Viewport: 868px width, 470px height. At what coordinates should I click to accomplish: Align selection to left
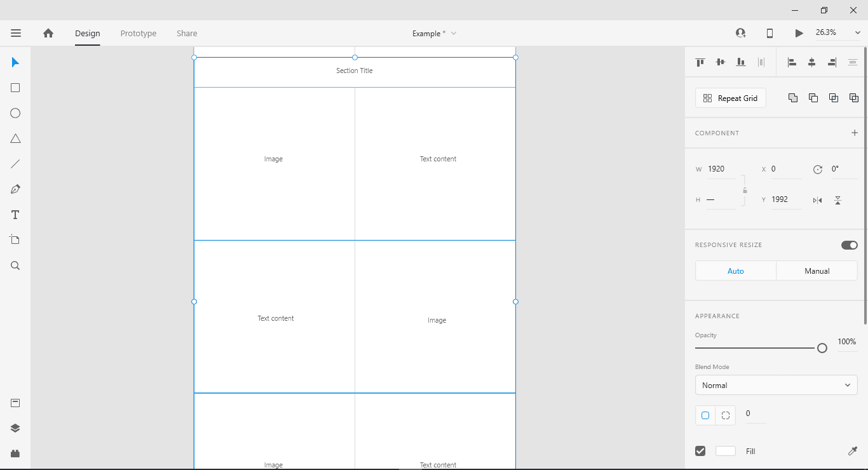[x=792, y=62]
